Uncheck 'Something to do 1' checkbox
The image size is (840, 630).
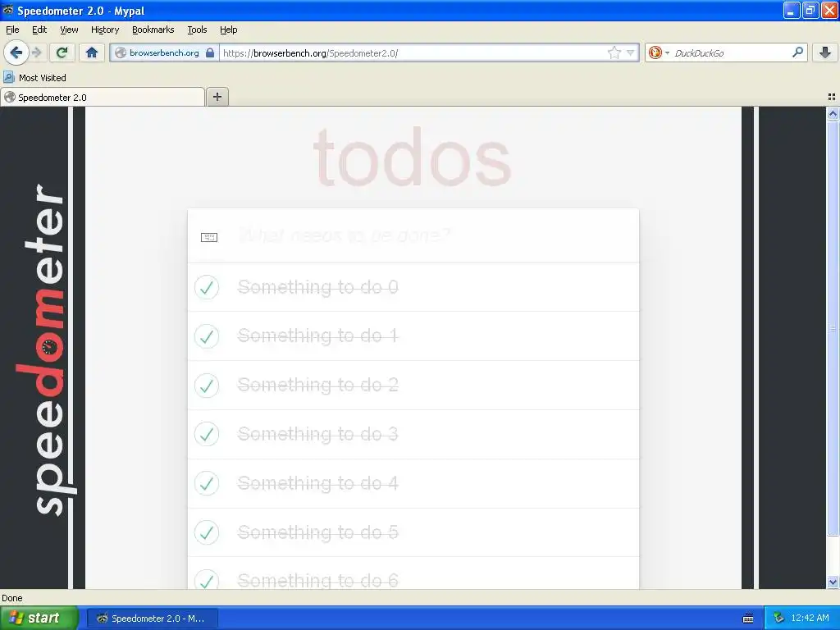click(x=207, y=336)
